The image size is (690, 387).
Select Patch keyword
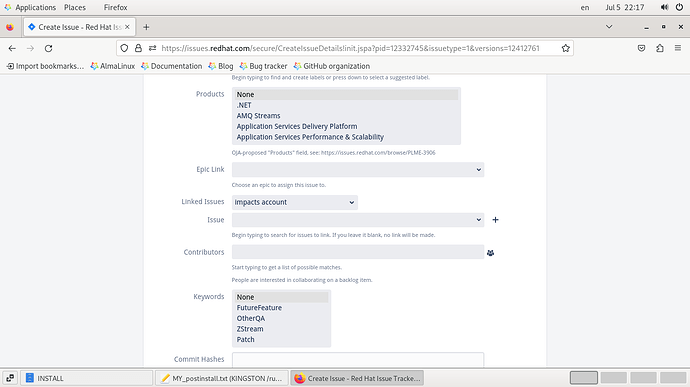tap(282, 339)
